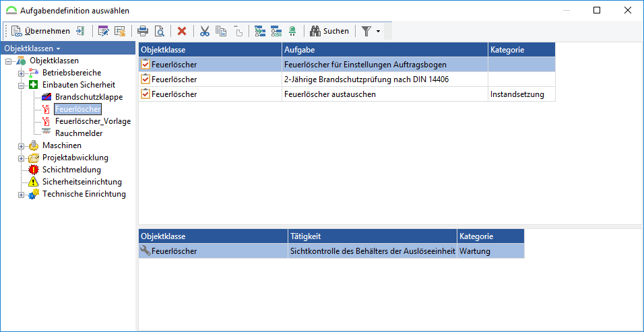Select the highlighted Feuerlöscher tree item
Screen dimensions: 644x332
click(x=78, y=109)
